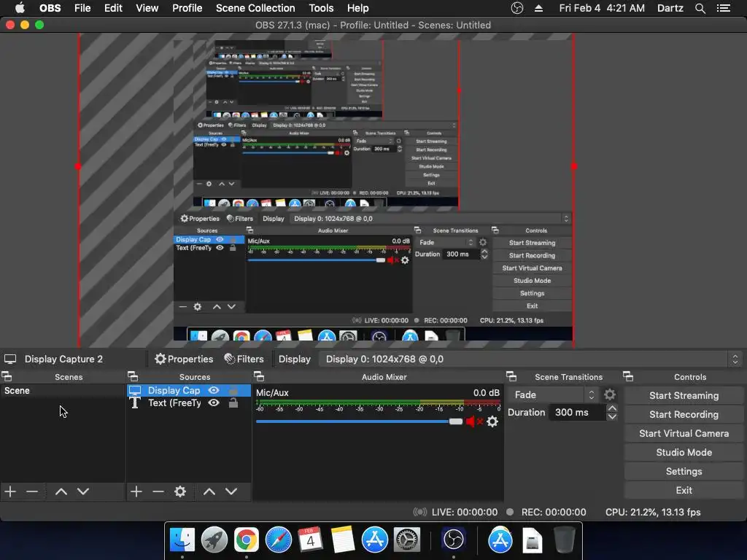Click the eject icon in menu bar
This screenshot has width=747, height=560.
(x=539, y=8)
